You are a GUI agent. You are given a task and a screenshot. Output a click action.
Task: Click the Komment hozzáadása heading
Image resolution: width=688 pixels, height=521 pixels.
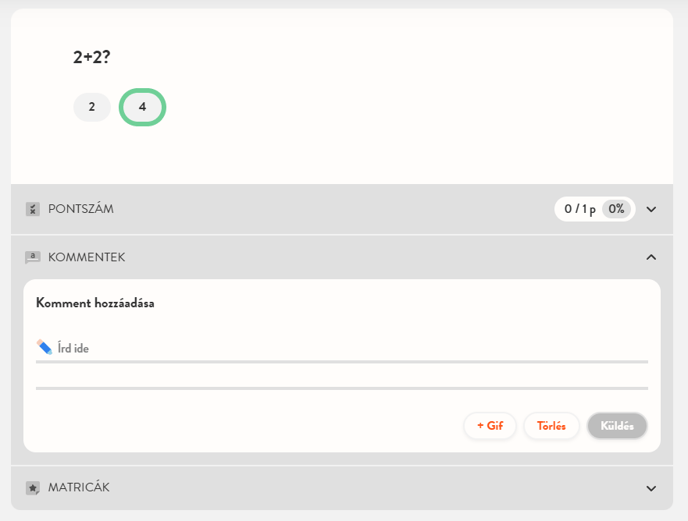click(x=95, y=303)
